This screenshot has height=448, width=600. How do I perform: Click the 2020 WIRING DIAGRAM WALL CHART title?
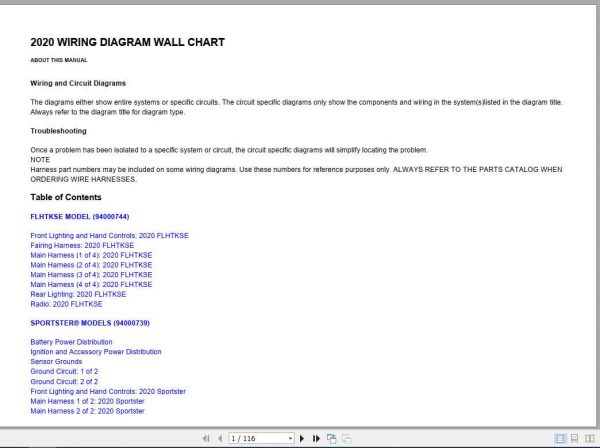tap(127, 42)
